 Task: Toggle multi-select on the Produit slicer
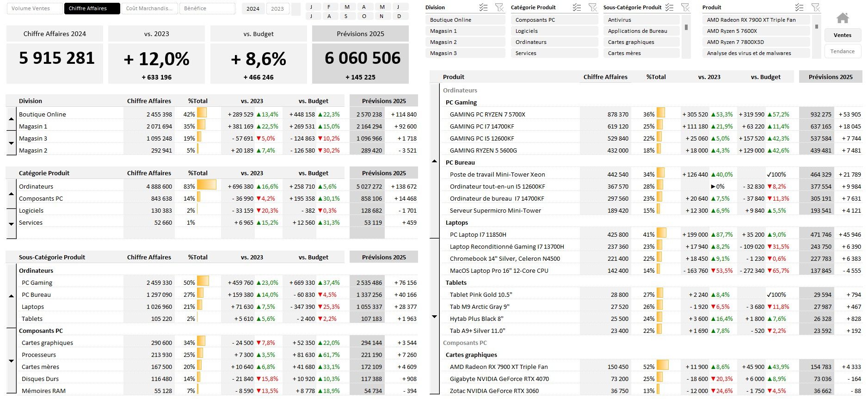799,7
